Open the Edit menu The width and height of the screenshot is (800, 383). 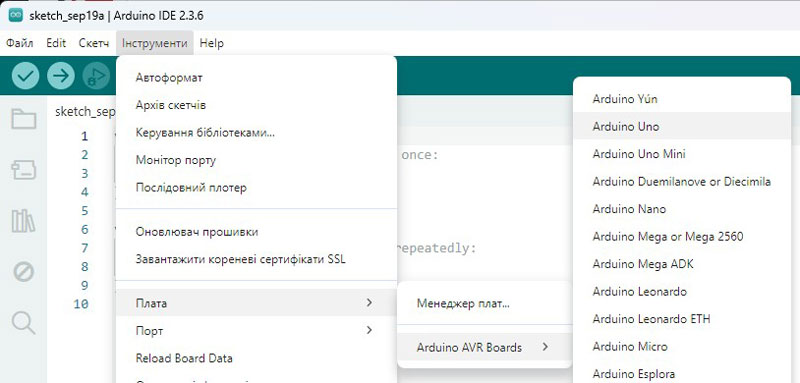click(56, 43)
